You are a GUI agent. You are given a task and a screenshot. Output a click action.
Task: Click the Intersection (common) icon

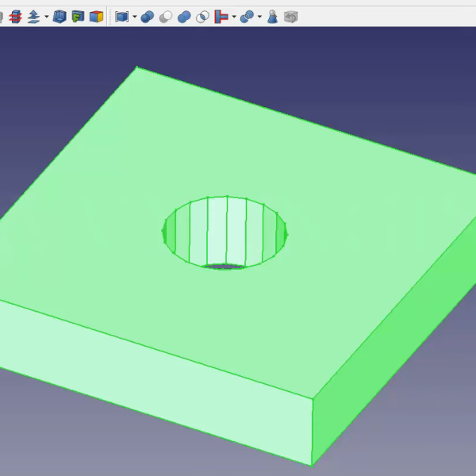[202, 17]
